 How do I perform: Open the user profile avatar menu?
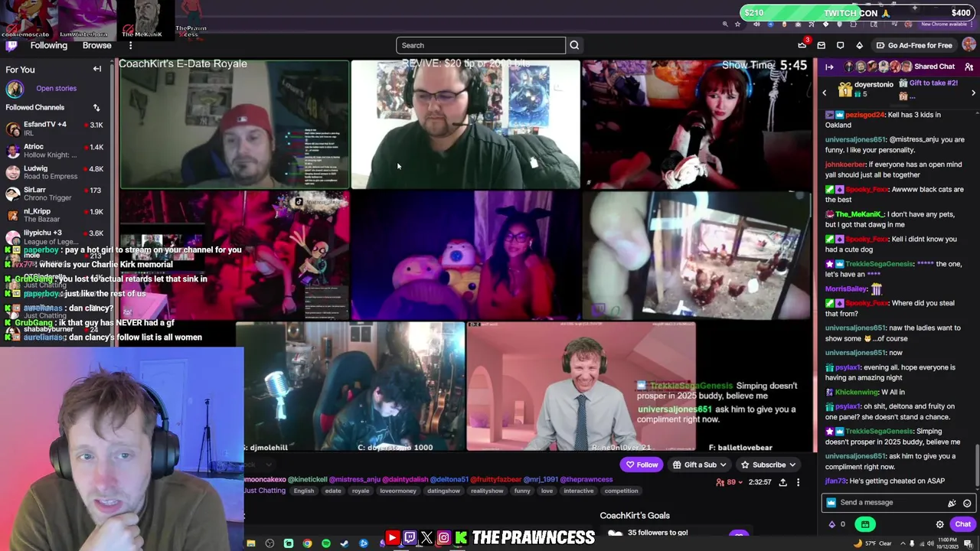point(969,45)
